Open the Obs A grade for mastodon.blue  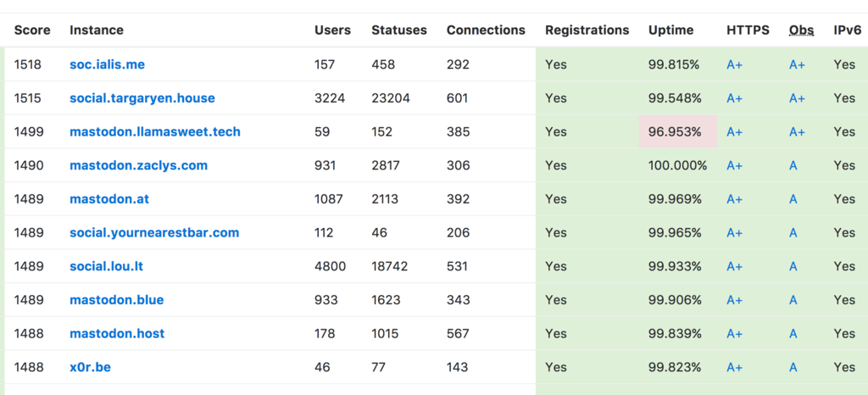click(x=793, y=300)
